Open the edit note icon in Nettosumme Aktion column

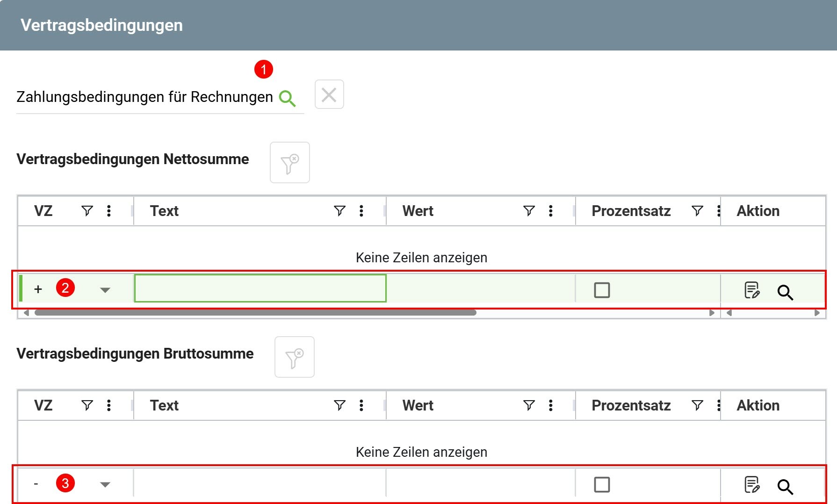(x=752, y=290)
